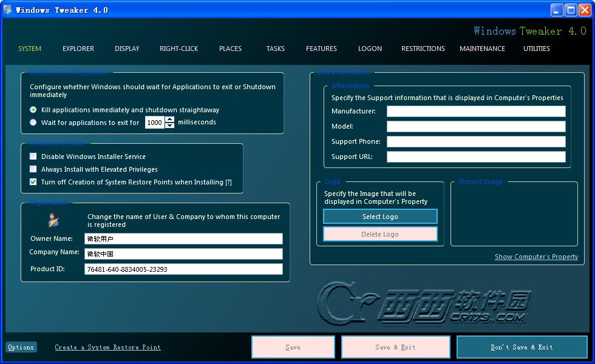Open the TASKS tab

point(276,49)
